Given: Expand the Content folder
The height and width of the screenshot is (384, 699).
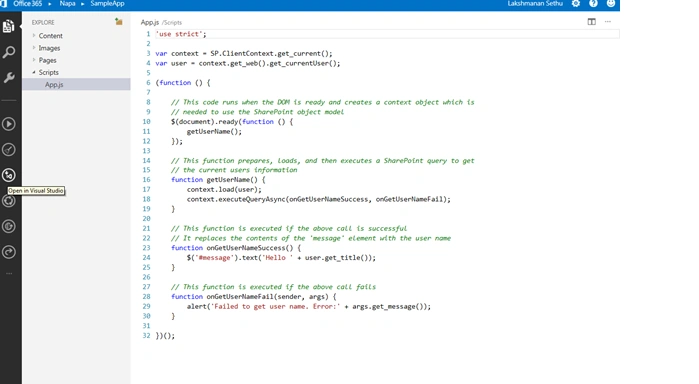Looking at the screenshot, I should click(x=50, y=36).
